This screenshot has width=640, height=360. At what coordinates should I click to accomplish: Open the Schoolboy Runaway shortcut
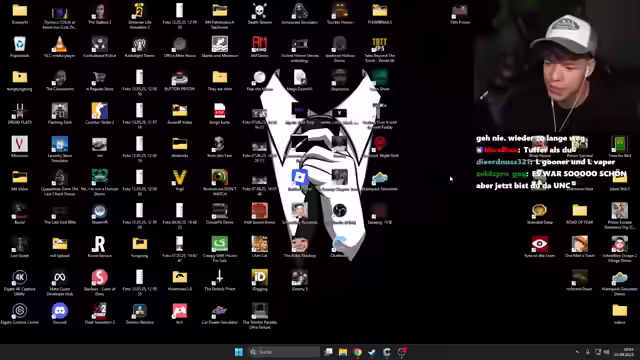(300, 211)
